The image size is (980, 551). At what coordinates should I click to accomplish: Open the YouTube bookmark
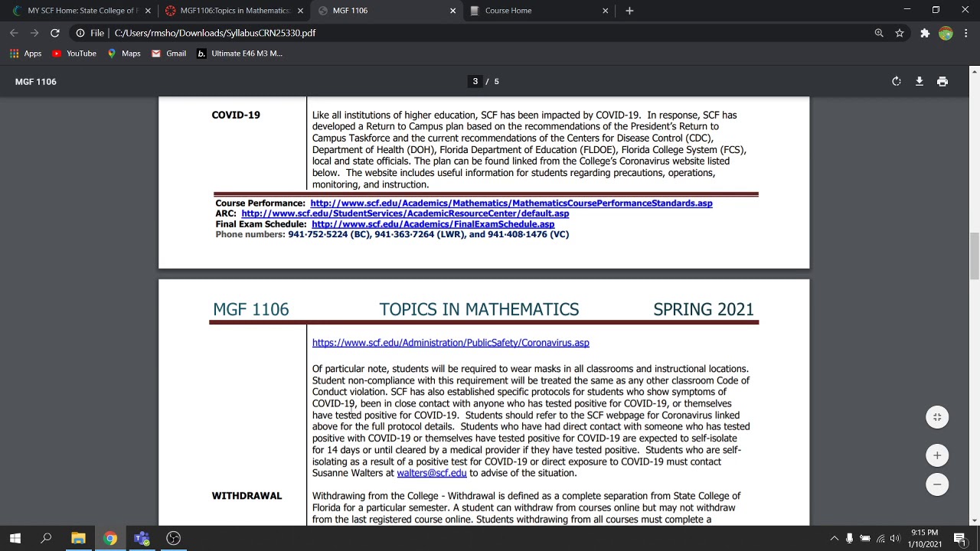coord(74,54)
